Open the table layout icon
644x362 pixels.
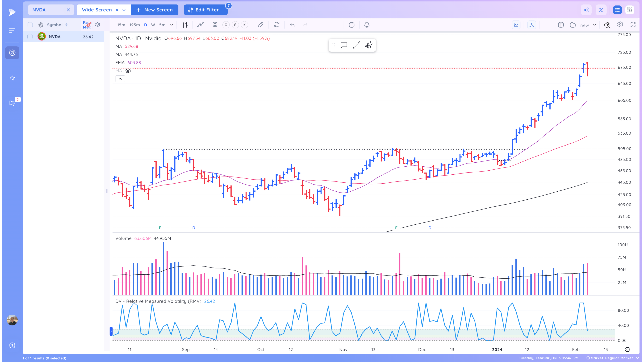(561, 25)
